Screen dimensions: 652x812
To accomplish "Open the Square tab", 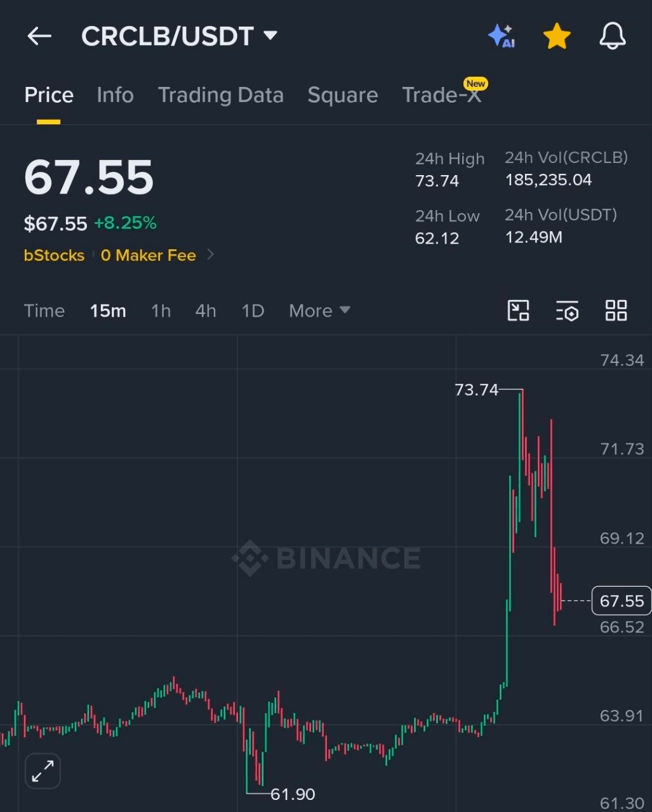I will pos(343,95).
